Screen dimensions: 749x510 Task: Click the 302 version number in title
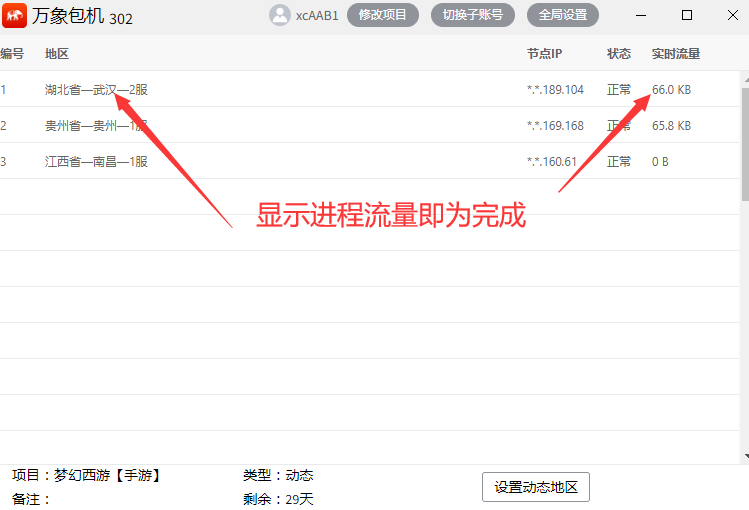[x=121, y=19]
